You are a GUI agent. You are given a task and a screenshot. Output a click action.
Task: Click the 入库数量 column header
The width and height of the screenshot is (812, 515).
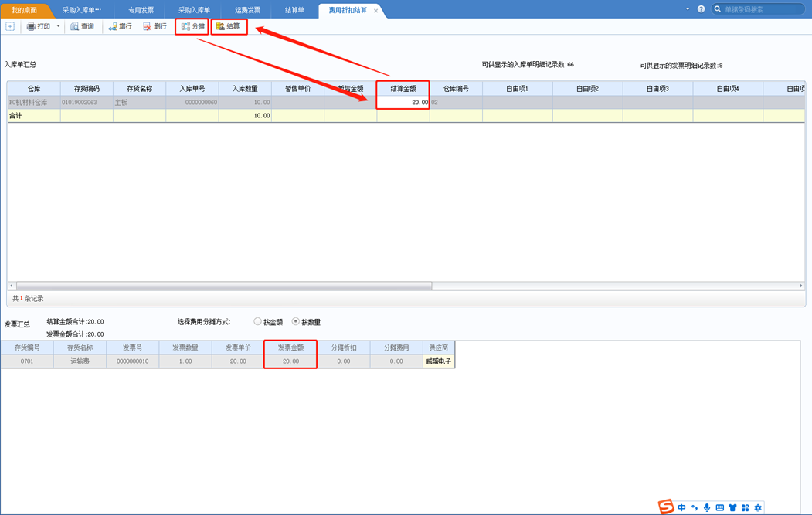[245, 89]
